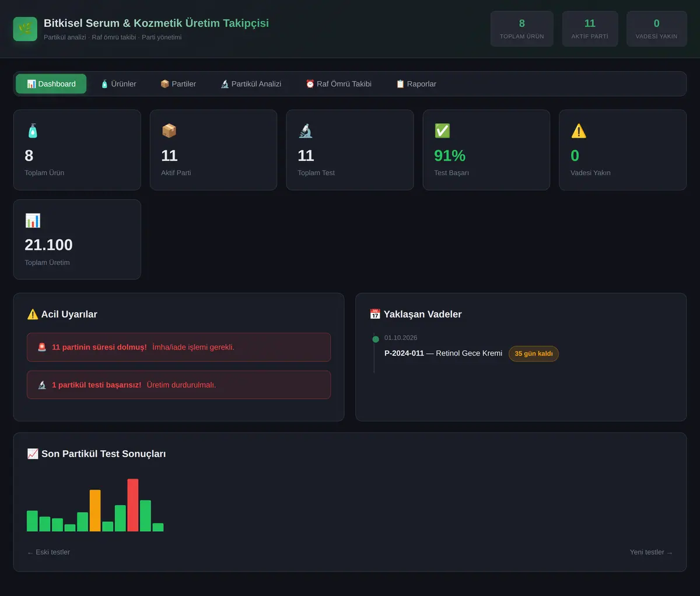Click the "Yeni testler →" label
This screenshot has height=596, width=700.
[651, 552]
